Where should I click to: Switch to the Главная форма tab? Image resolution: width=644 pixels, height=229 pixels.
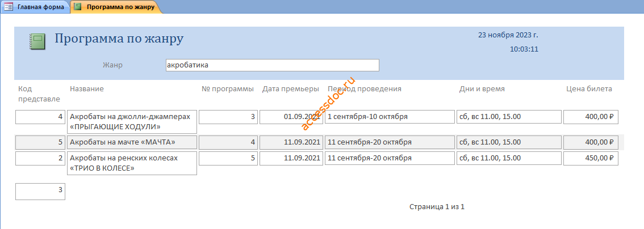tap(35, 7)
